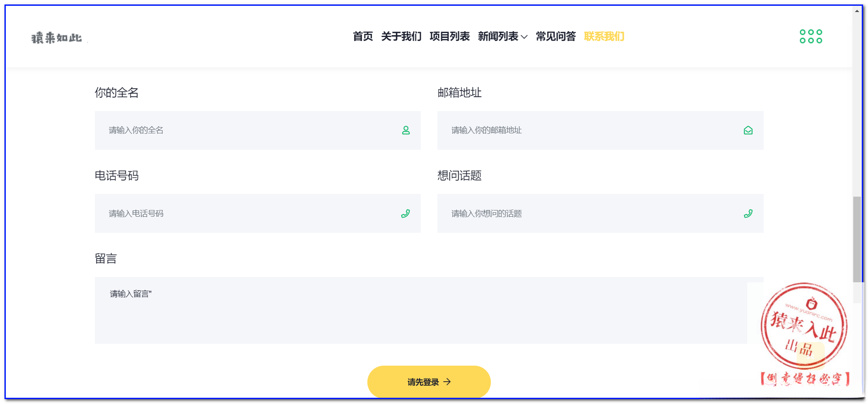Go to 关于我们 page
Screen dimensions: 868x404
coord(401,37)
